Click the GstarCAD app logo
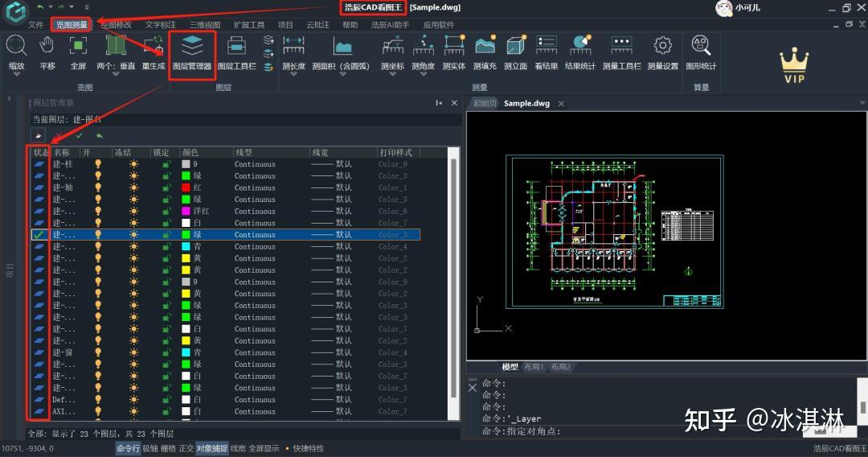The width and height of the screenshot is (868, 457). pyautogui.click(x=16, y=11)
